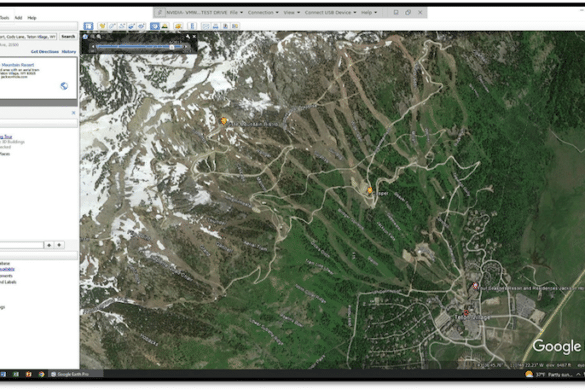Open the Add menu
Screen dimensions: 585x390
point(18,18)
